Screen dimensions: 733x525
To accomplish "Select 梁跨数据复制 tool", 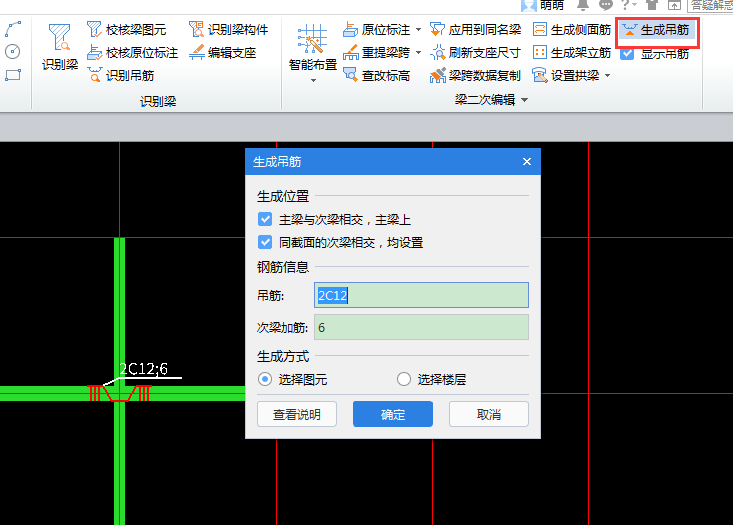I will click(x=475, y=75).
